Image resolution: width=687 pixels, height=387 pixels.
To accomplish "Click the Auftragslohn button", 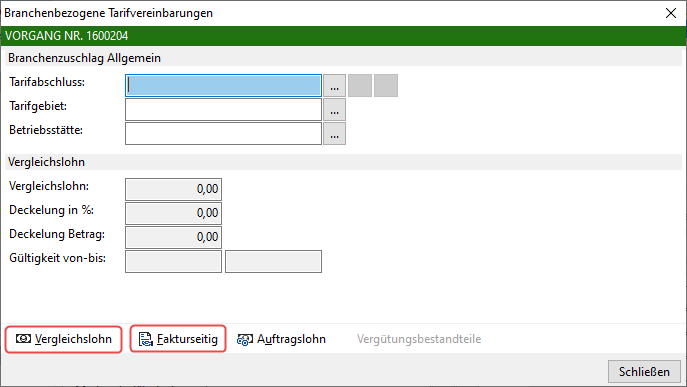I will point(281,339).
